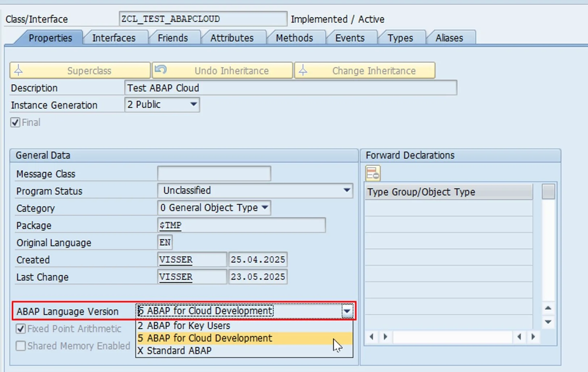Open the Category dropdown
Image resolution: width=588 pixels, height=372 pixels.
[x=265, y=208]
